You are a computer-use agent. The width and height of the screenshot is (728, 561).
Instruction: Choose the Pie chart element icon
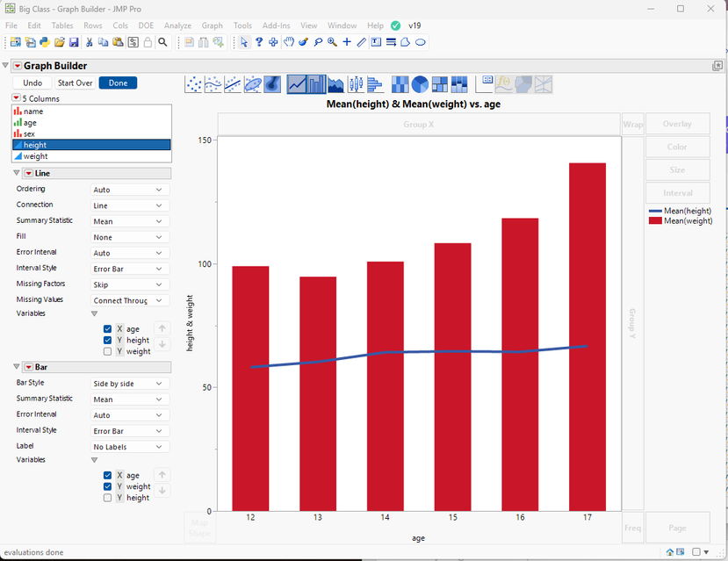[420, 84]
